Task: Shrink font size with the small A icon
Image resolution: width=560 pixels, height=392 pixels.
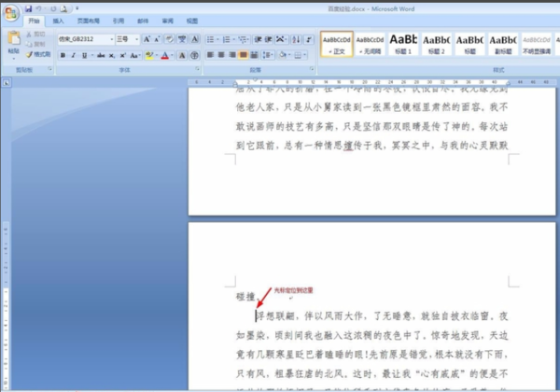Action: click(157, 39)
